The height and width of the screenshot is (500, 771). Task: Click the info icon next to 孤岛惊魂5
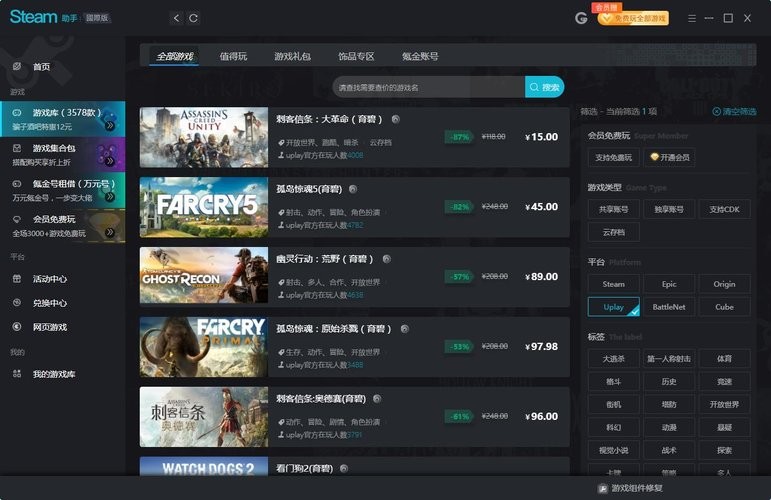(353, 189)
